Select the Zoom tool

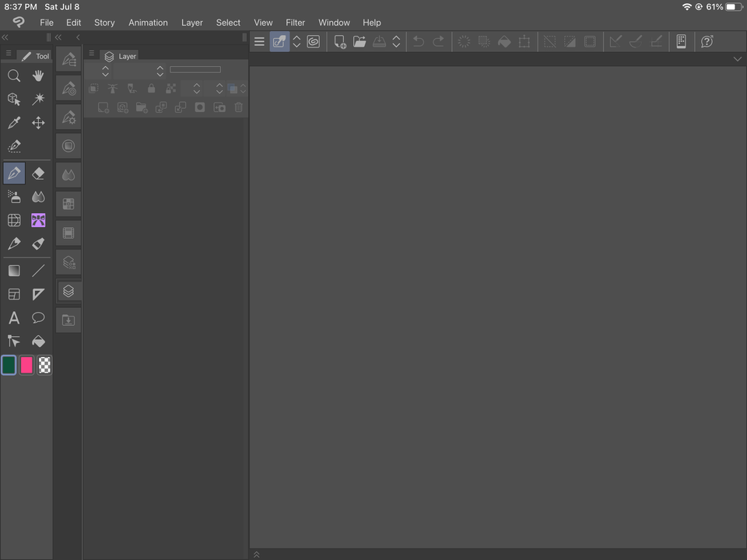tap(14, 75)
